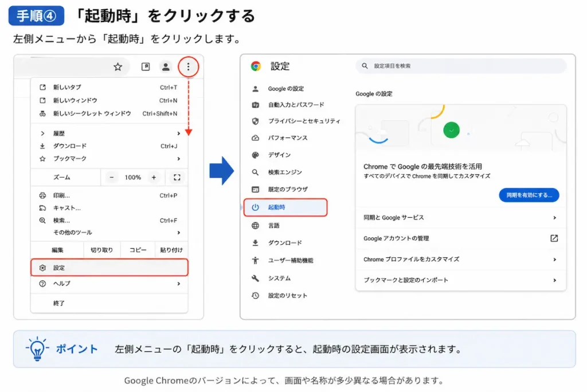Screen dimensions: 587x392
Task: Open ダウンロード from the Chrome menu
Action: point(108,146)
